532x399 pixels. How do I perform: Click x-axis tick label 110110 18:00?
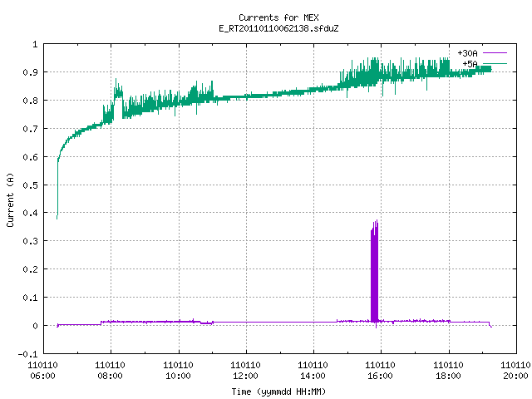pyautogui.click(x=449, y=371)
